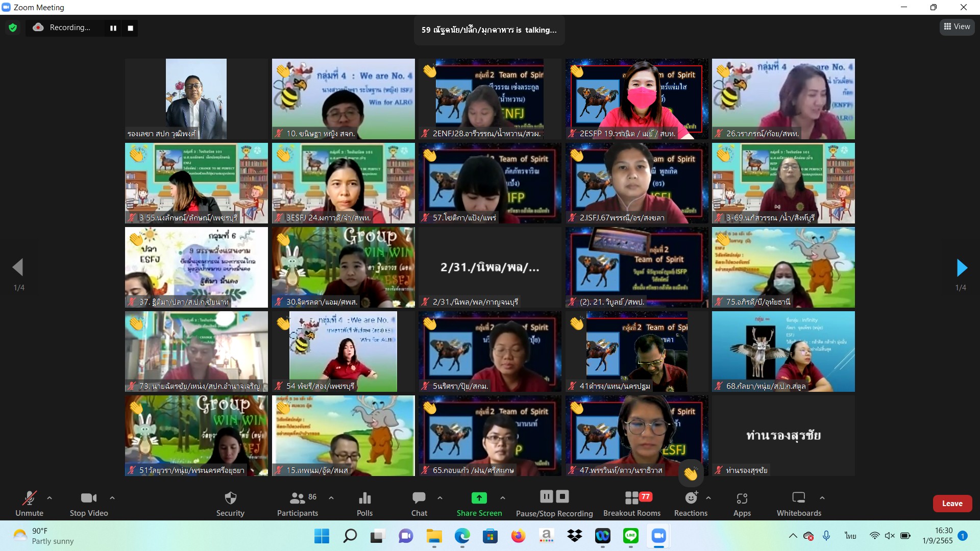Click the red Leave button
Viewport: 980px width, 551px height.
[952, 504]
